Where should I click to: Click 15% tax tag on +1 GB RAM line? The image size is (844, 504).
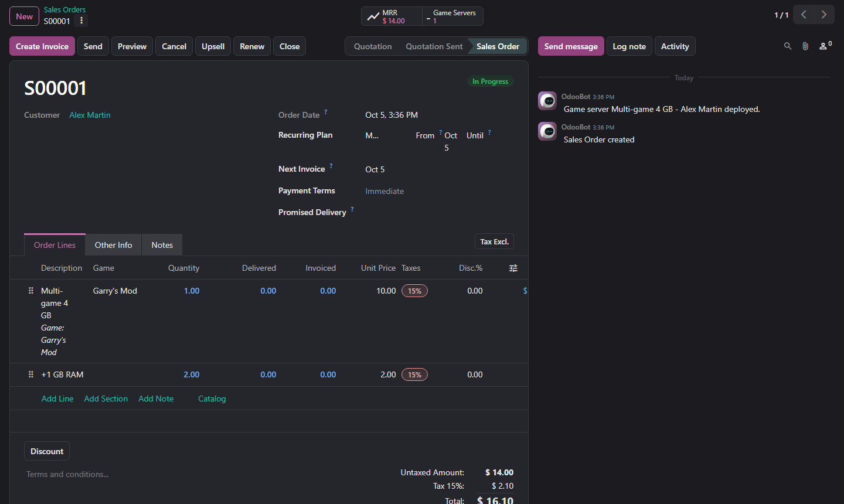click(x=414, y=374)
